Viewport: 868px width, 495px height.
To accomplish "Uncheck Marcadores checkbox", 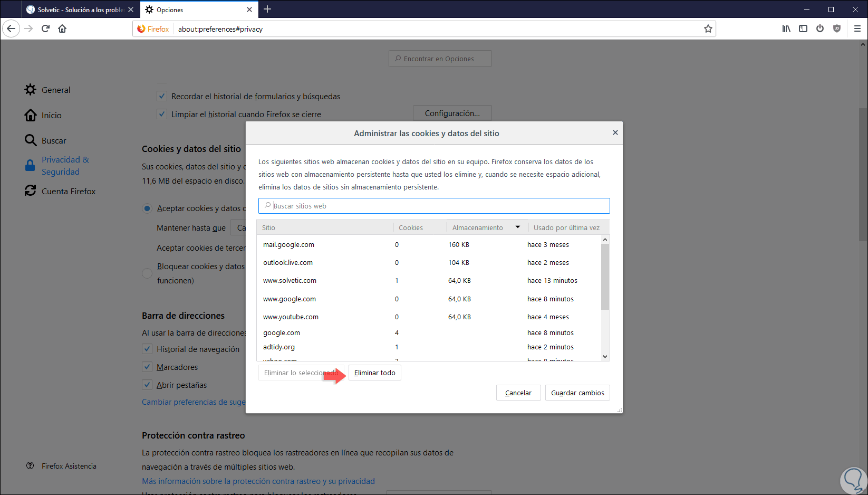I will (x=147, y=367).
